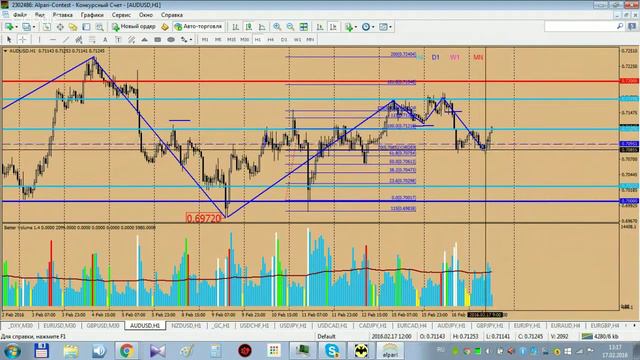The height and width of the screenshot is (360, 640).
Task: Open the Strategy Tester icon
Action: point(99,27)
